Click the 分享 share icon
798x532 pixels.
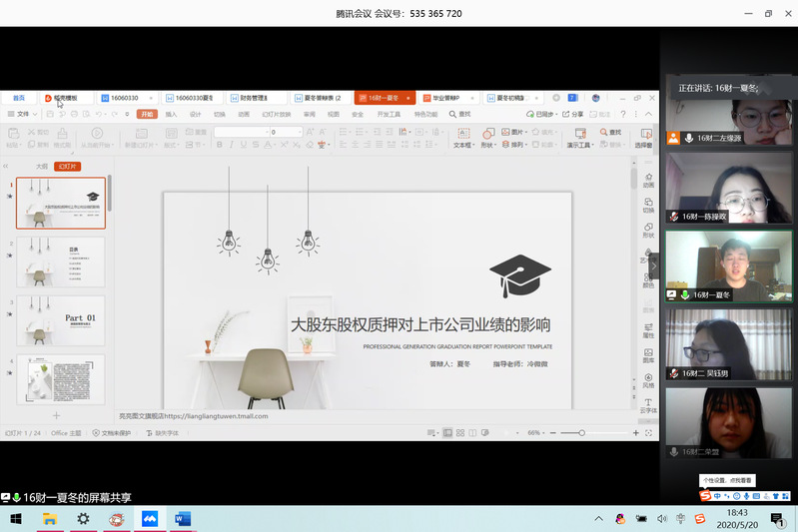574,115
